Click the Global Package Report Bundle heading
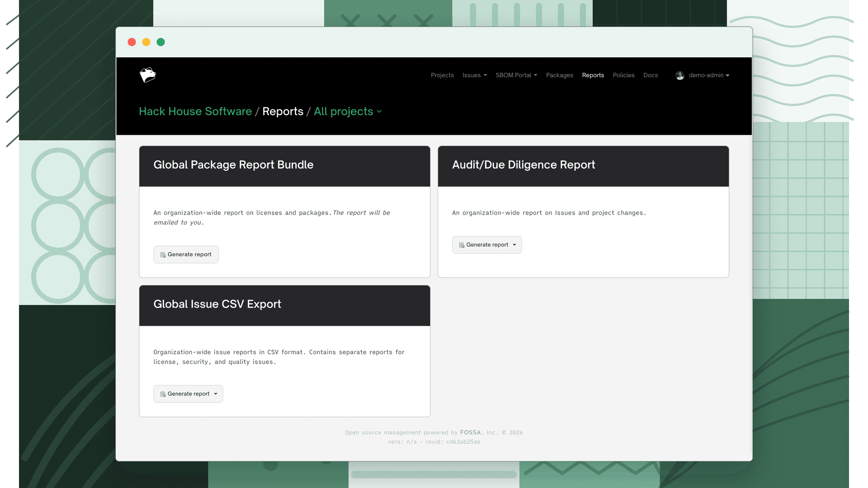This screenshot has height=488, width=868. tap(233, 165)
